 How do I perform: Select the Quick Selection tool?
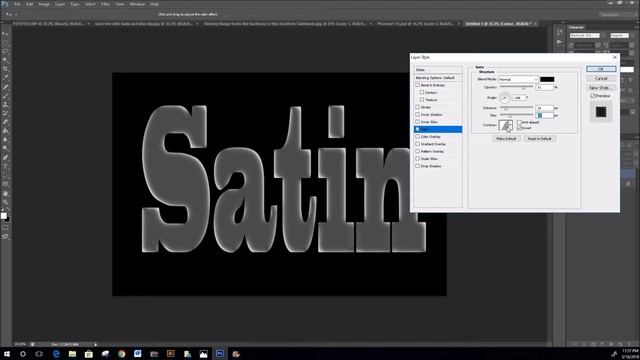(x=5, y=60)
